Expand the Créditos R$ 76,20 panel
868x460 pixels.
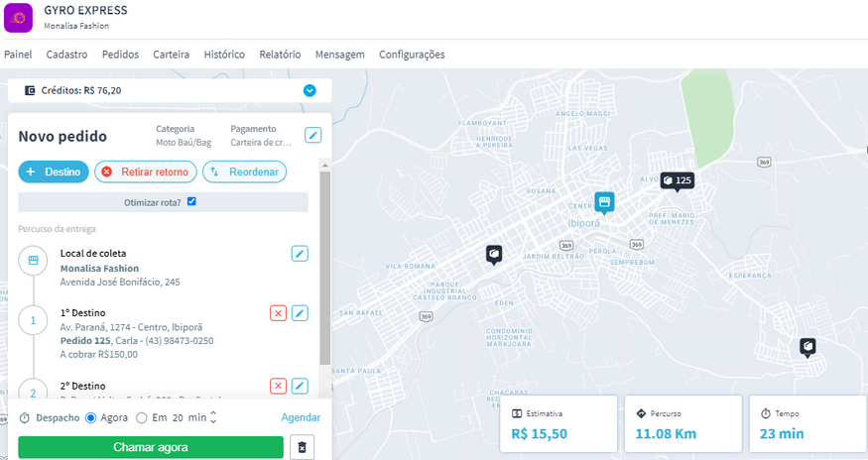(x=310, y=90)
